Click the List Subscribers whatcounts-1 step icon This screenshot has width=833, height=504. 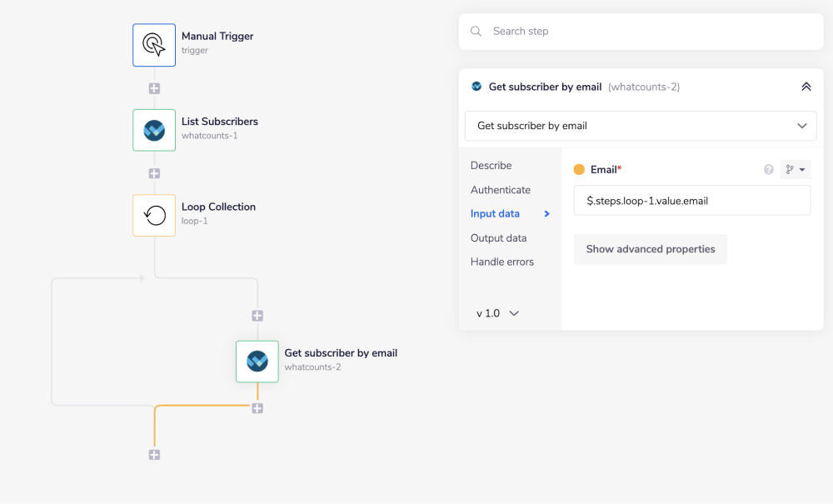[154, 130]
